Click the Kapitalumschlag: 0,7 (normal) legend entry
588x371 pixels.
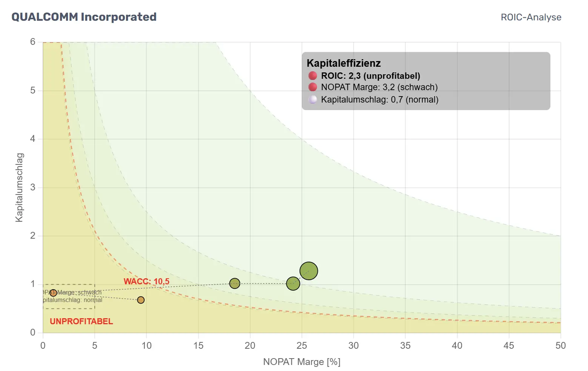tap(379, 100)
